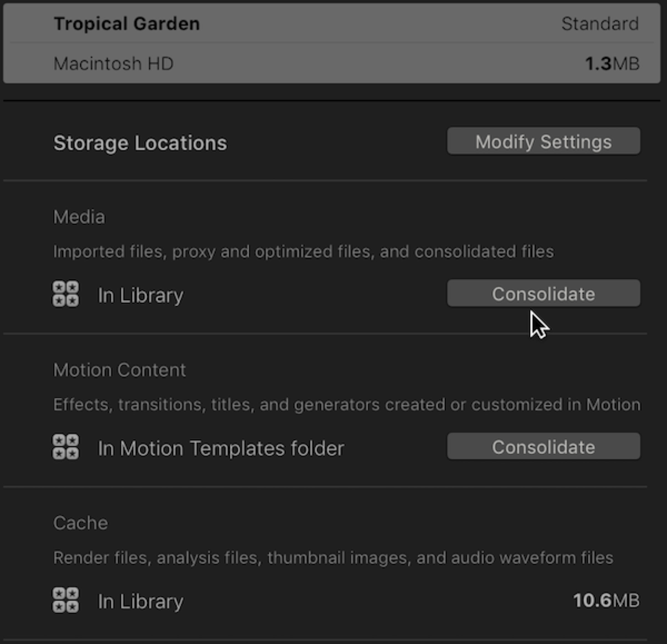Click the Storage Locations heading
This screenshot has height=644, width=667.
tap(140, 143)
